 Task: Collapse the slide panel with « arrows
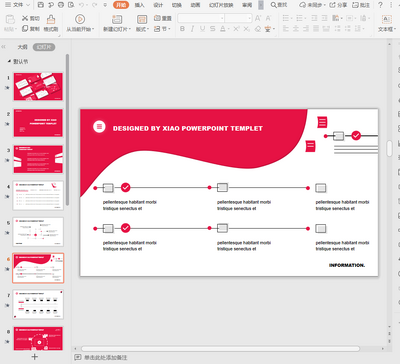(4, 47)
